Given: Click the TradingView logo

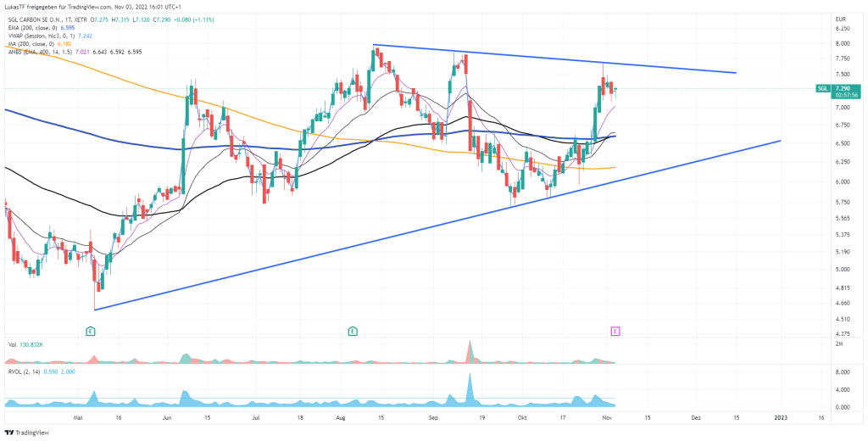Looking at the screenshot, I should pyautogui.click(x=27, y=433).
